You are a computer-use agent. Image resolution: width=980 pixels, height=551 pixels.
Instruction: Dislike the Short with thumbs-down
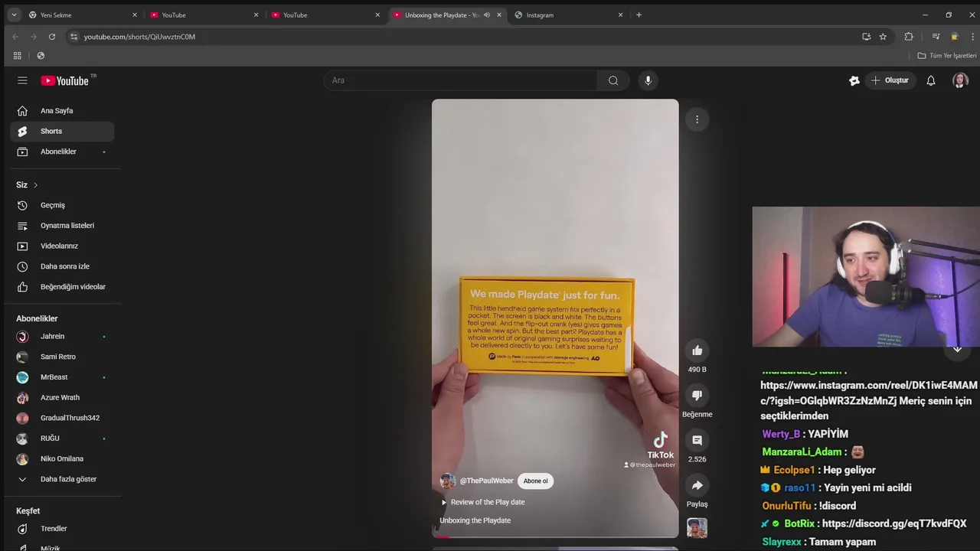pos(697,395)
